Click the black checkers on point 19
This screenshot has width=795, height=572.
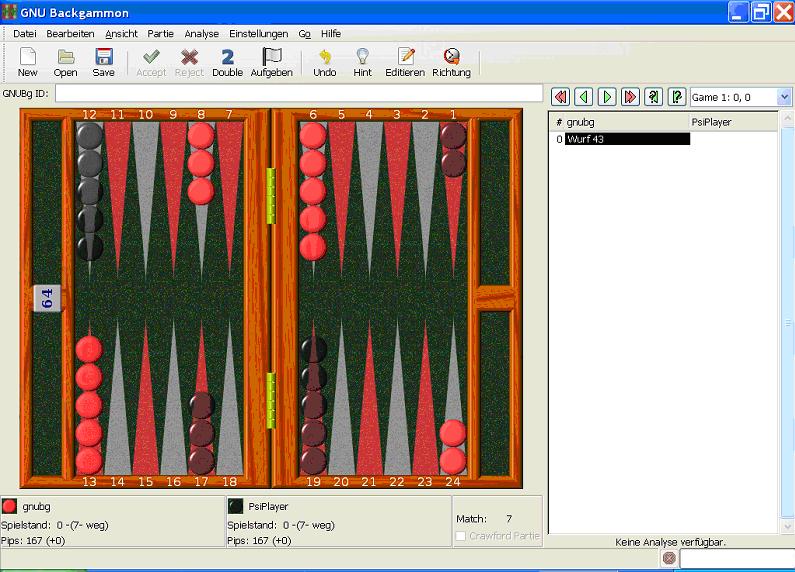click(x=313, y=405)
